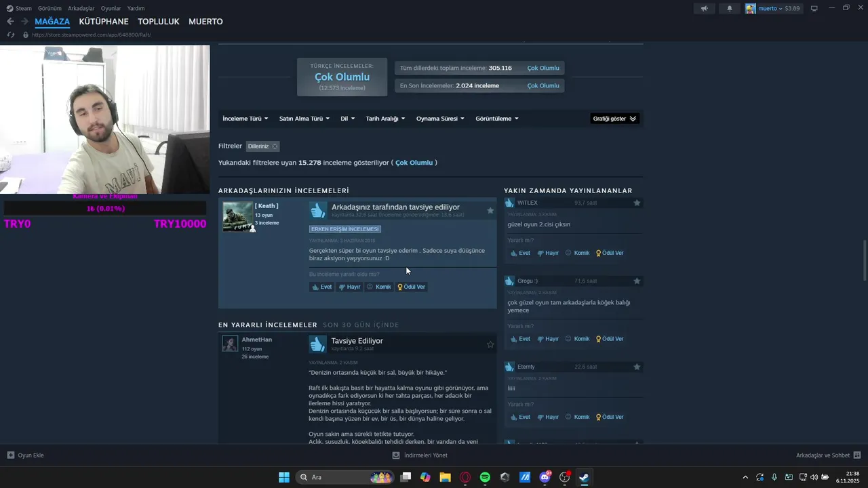This screenshot has width=868, height=488.
Task: Click the thumbs-up icon on AhmetHan's review
Action: coord(317,344)
